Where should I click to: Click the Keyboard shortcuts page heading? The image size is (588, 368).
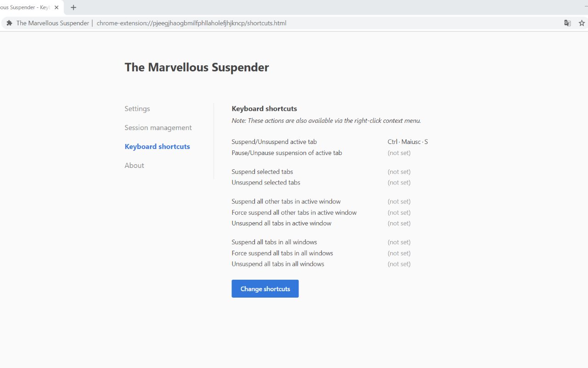[264, 109]
